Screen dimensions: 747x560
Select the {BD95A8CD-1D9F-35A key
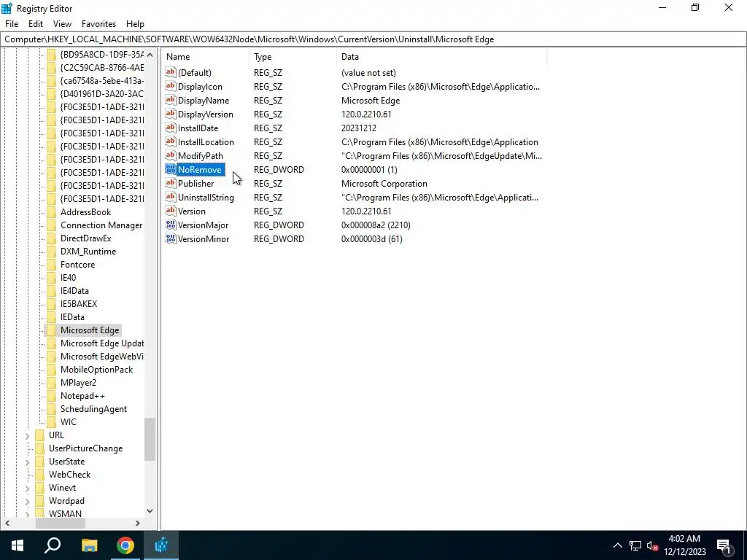pyautogui.click(x=102, y=54)
